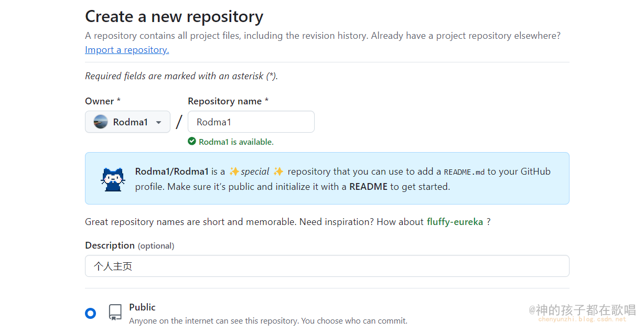644x332 pixels.
Task: Select the Public visibility radio button
Action: pyautogui.click(x=91, y=314)
